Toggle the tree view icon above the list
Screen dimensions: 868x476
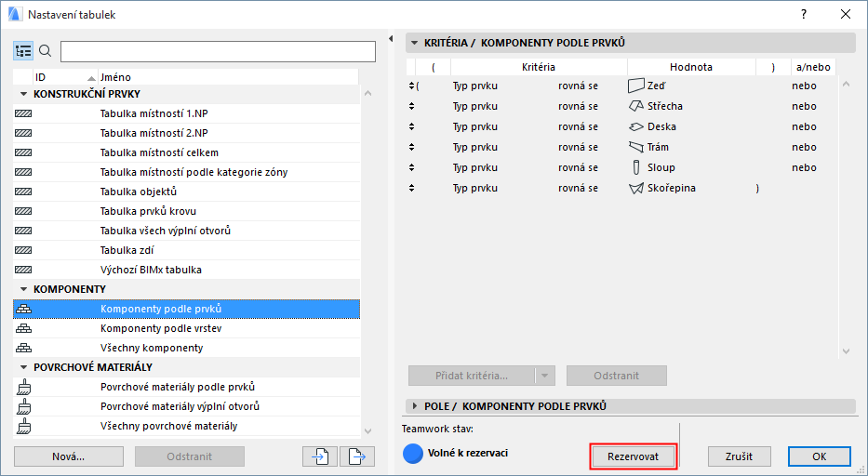click(x=23, y=51)
